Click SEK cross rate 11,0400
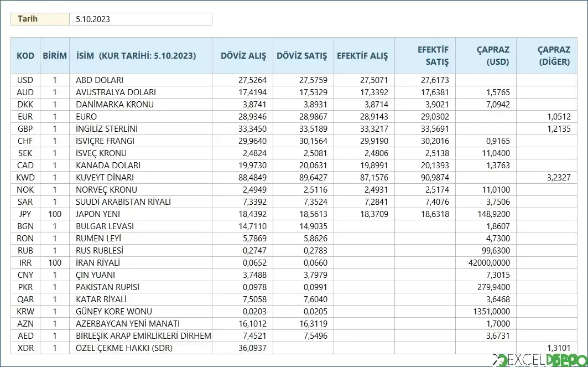The width and height of the screenshot is (588, 367). pyautogui.click(x=486, y=153)
